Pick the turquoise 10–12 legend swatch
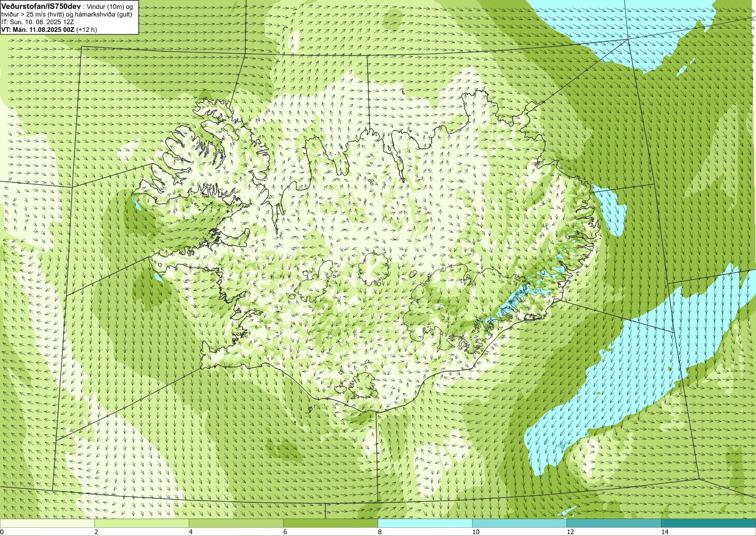Image resolution: width=756 pixels, height=536 pixels. pyautogui.click(x=520, y=523)
